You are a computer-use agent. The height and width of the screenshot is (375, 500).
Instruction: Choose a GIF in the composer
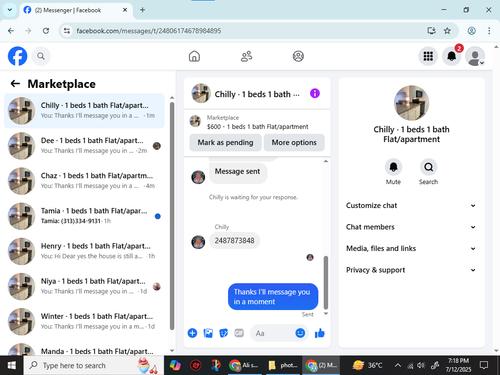tap(239, 333)
